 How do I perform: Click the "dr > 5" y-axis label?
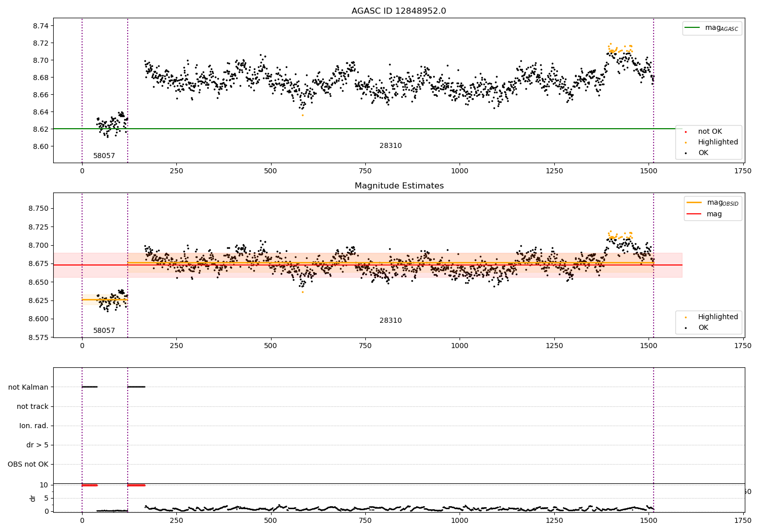click(37, 445)
